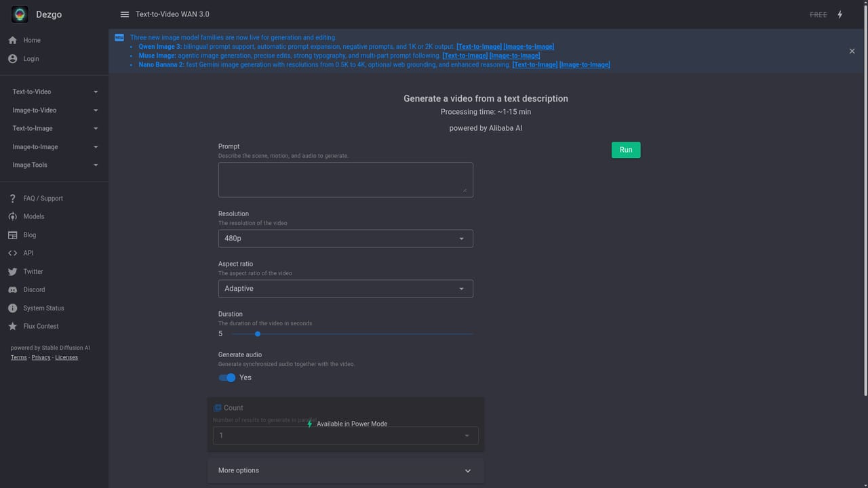This screenshot has width=868, height=488.
Task: Click in the Prompt text area
Action: tap(345, 180)
